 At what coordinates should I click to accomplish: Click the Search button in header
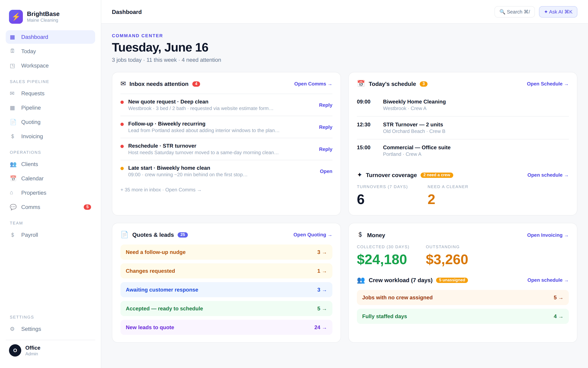(514, 12)
